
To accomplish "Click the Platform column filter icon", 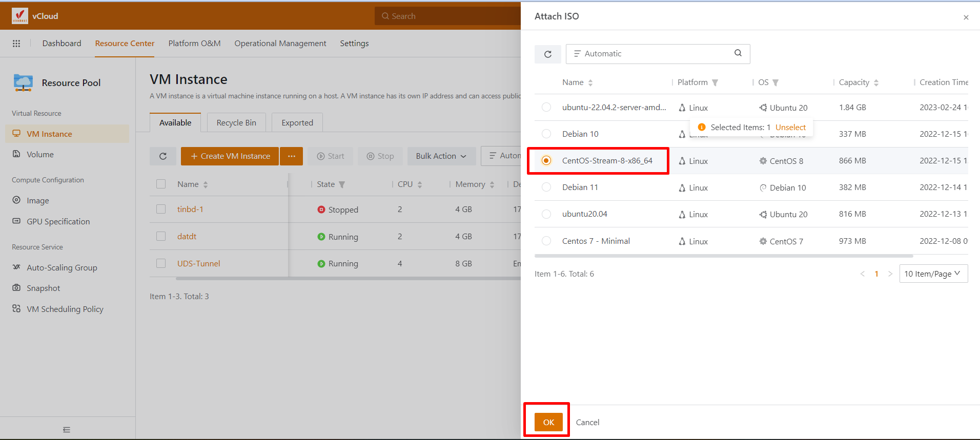I will point(715,83).
